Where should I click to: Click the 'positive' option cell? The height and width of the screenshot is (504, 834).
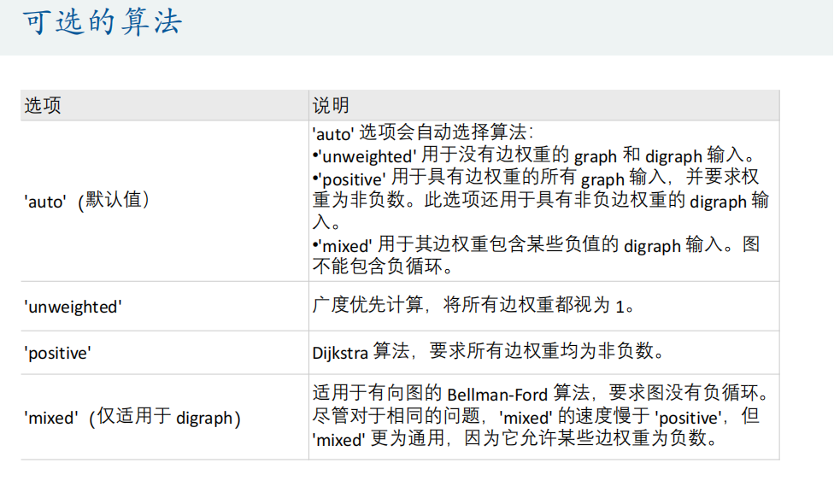coord(58,352)
